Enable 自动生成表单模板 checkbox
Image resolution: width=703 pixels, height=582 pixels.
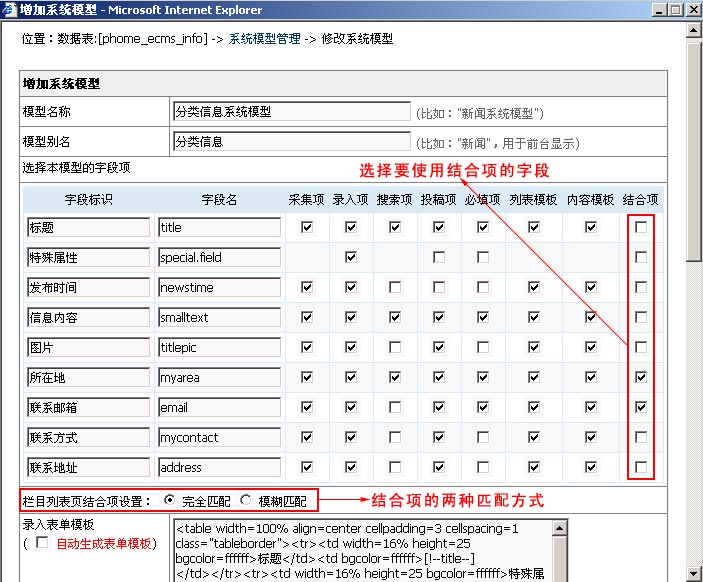[x=42, y=543]
